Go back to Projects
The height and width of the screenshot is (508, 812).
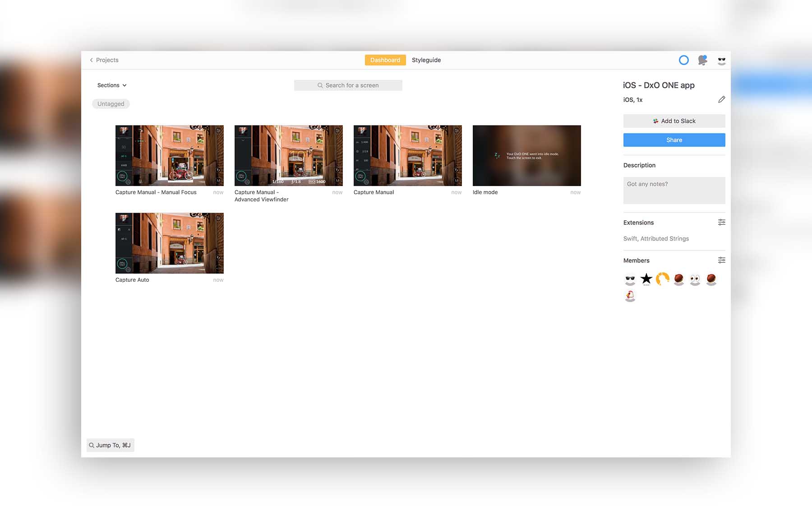click(104, 60)
